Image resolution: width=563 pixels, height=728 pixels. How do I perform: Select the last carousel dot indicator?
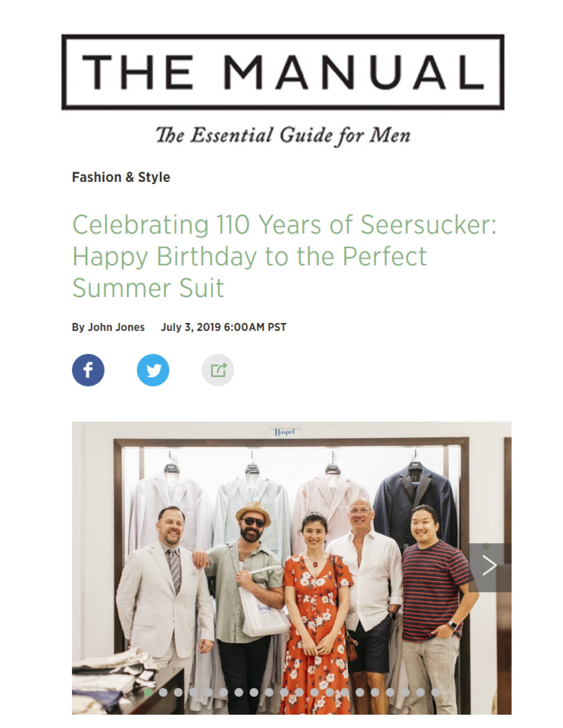click(436, 692)
